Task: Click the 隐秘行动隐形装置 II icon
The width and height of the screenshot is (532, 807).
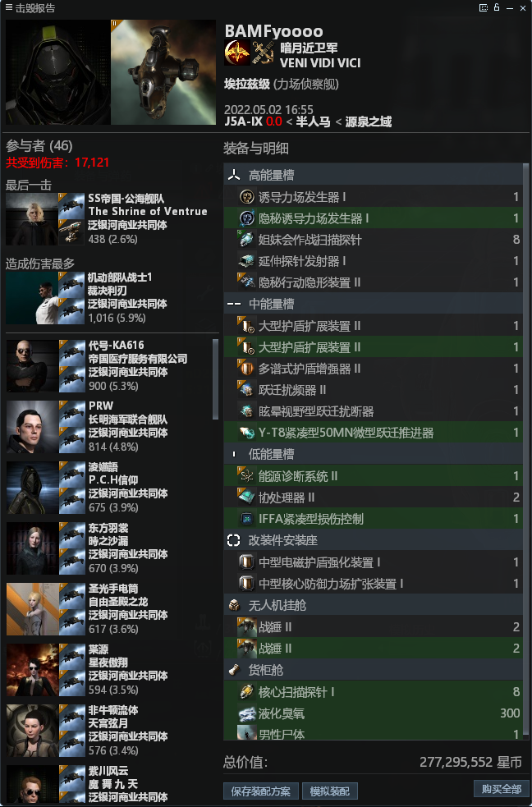Action: pos(247,282)
